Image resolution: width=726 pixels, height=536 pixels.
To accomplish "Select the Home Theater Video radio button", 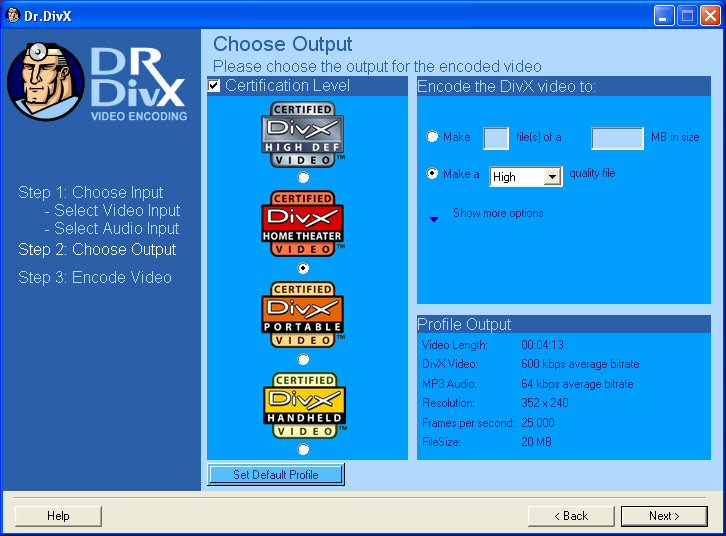I will click(x=303, y=268).
